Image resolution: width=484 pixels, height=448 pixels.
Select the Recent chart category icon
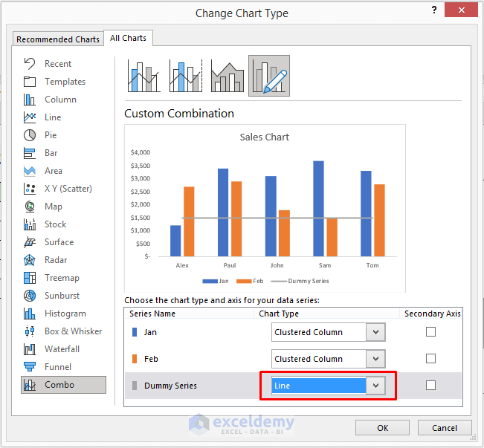[30, 64]
